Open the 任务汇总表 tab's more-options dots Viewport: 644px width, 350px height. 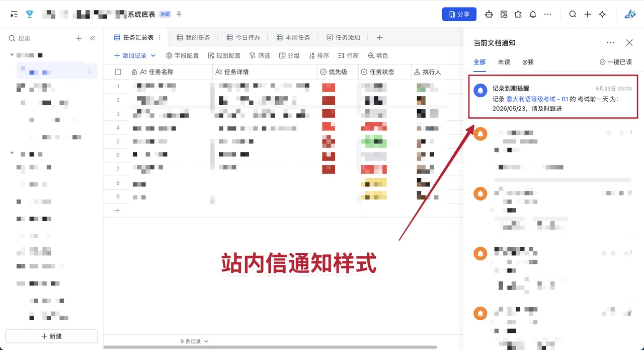click(x=159, y=37)
